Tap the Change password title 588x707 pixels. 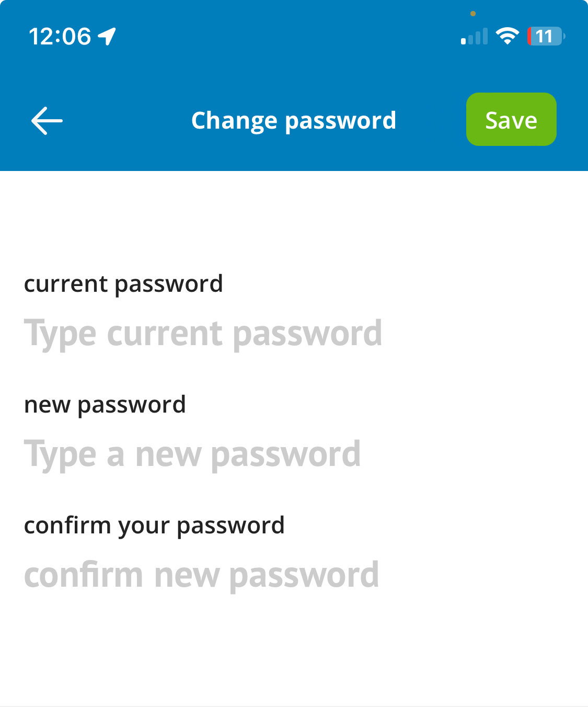294,121
